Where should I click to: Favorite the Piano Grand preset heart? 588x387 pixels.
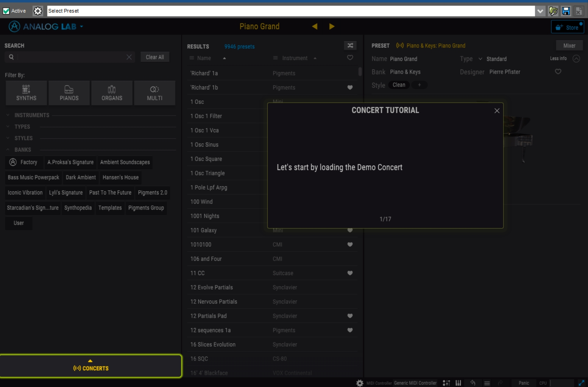pyautogui.click(x=558, y=71)
